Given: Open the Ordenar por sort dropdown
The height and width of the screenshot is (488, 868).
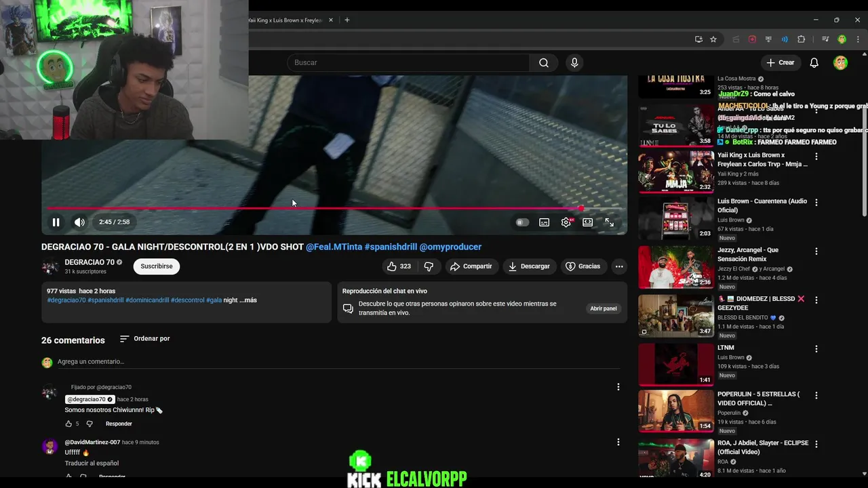Looking at the screenshot, I should point(144,339).
